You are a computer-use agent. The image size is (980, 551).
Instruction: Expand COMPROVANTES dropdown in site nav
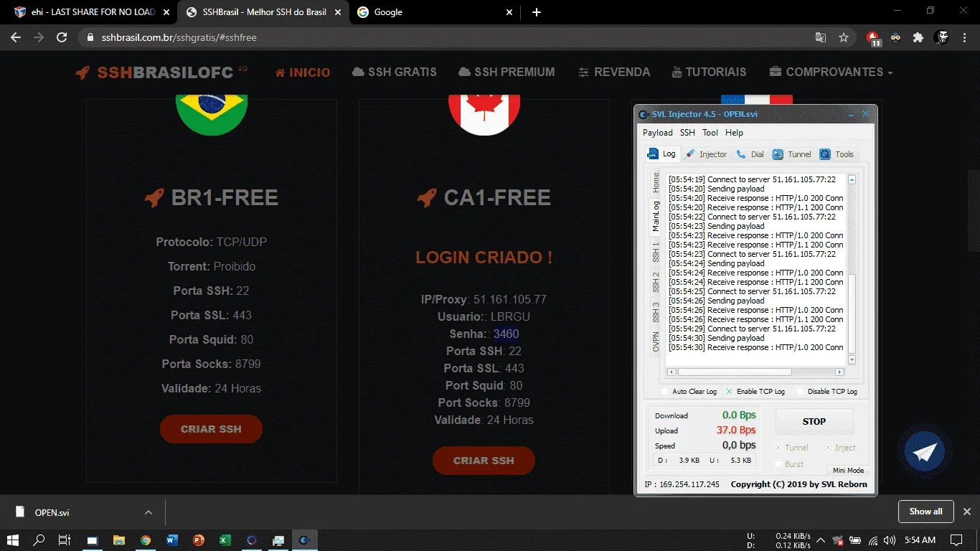click(x=831, y=72)
